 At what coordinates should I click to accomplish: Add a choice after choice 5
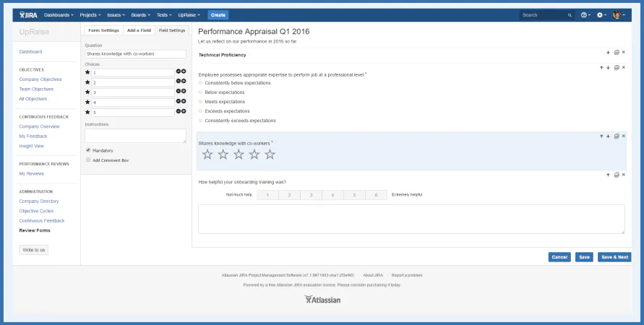point(184,111)
